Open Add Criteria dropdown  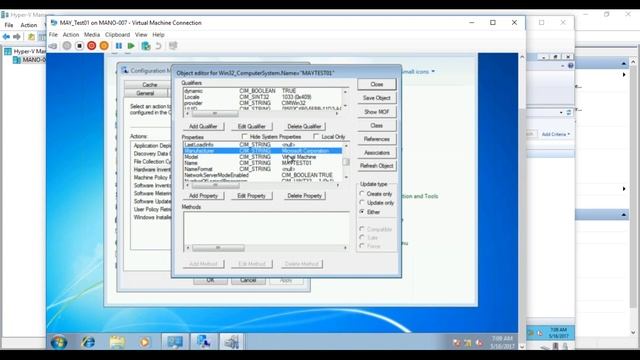click(556, 134)
